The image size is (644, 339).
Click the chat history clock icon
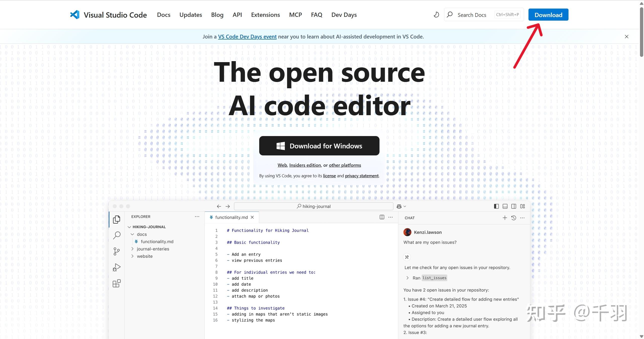514,218
